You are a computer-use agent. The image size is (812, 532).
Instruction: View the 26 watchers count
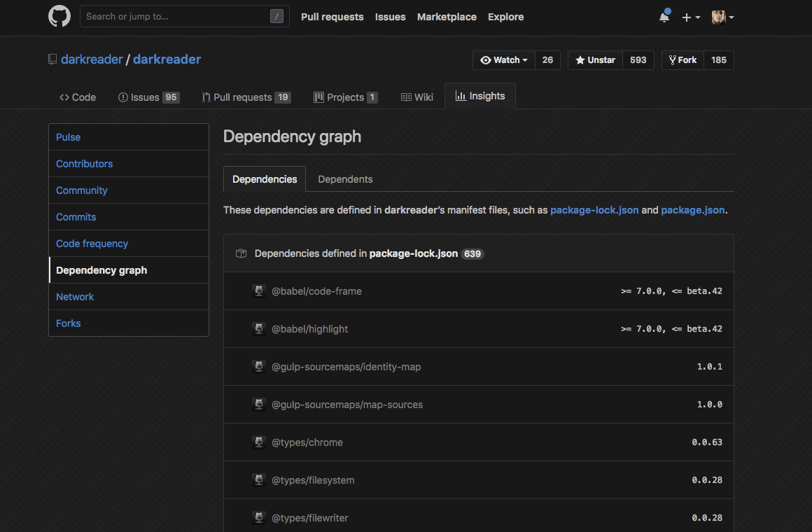tap(547, 60)
